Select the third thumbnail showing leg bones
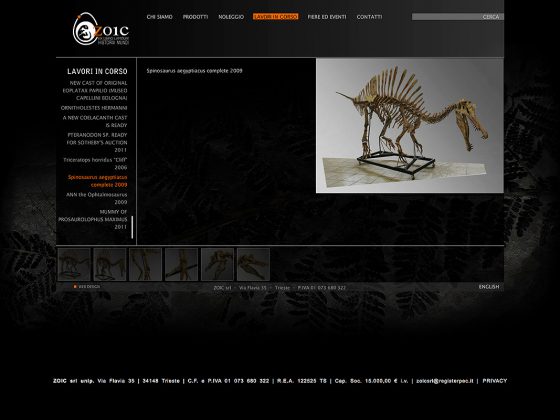Image resolution: width=560 pixels, height=420 pixels. 145,265
